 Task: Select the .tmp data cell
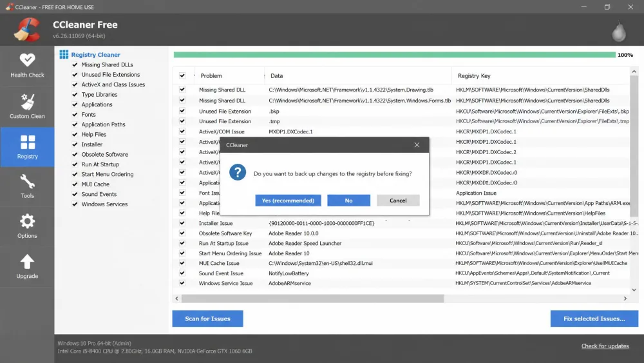click(274, 121)
